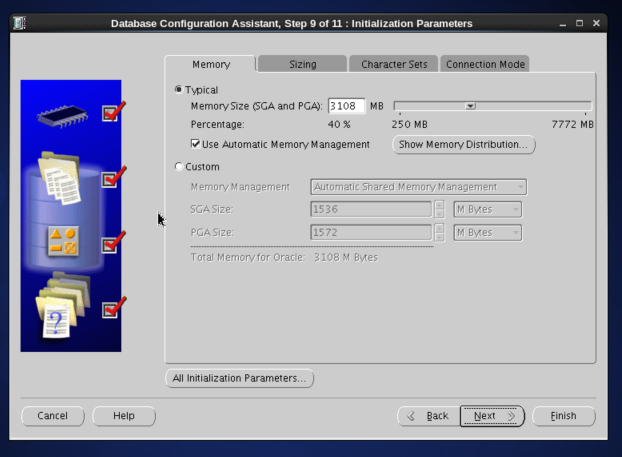Viewport: 622px width, 457px height.
Task: Decrease PGA Size with the down arrow
Action: (439, 237)
